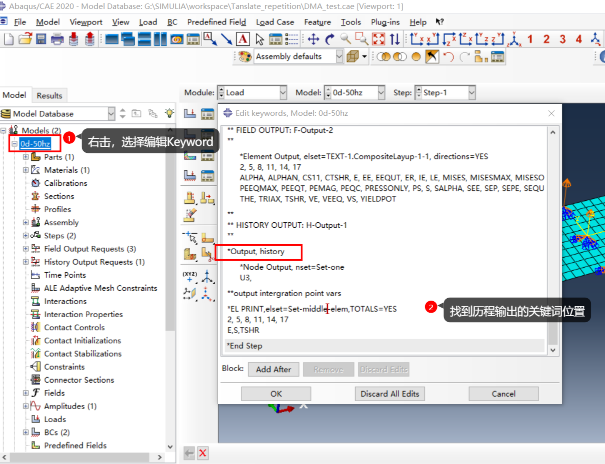Switch to the Results tab
605x464 pixels.
coord(49,95)
